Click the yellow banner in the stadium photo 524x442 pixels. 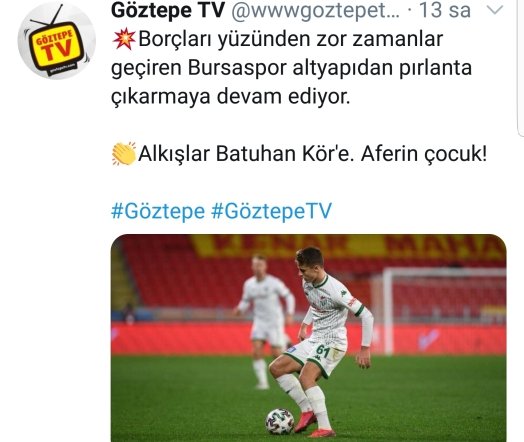[x=348, y=246]
